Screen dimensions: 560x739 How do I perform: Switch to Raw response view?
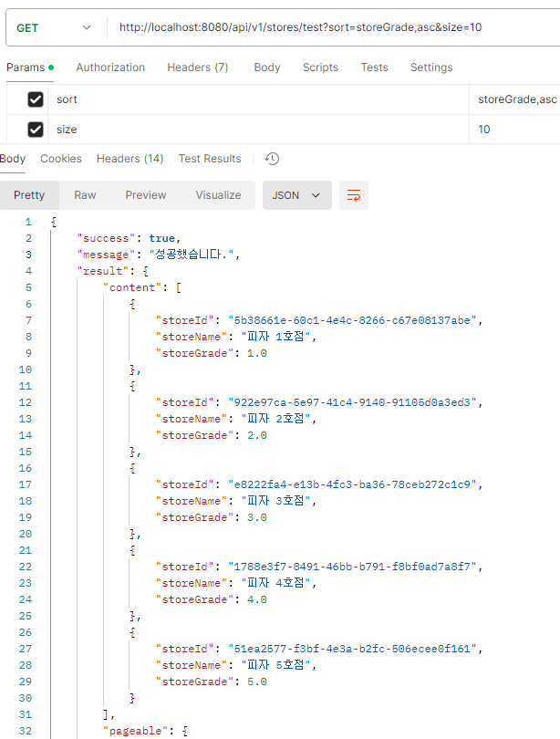(85, 195)
